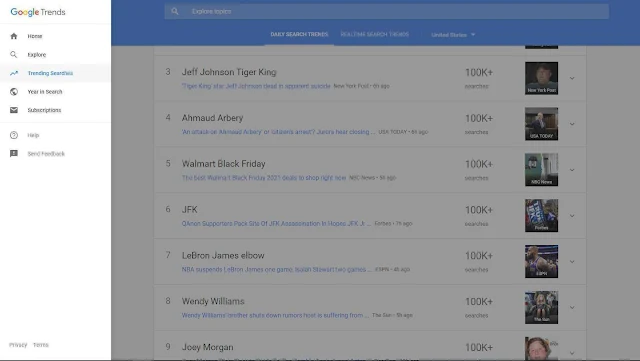Viewport: 640px width, 361px height.
Task: Open the Google Trends logo
Action: point(38,12)
